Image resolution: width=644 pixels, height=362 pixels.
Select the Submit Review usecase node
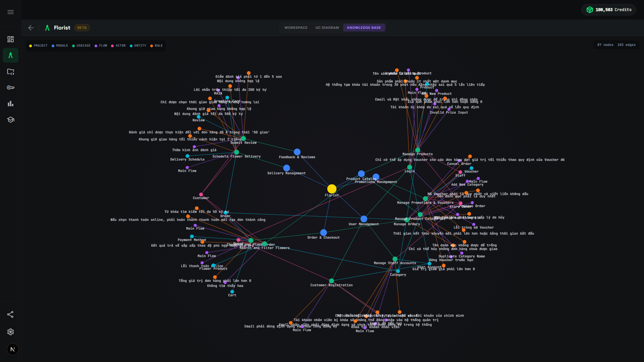pos(244,138)
